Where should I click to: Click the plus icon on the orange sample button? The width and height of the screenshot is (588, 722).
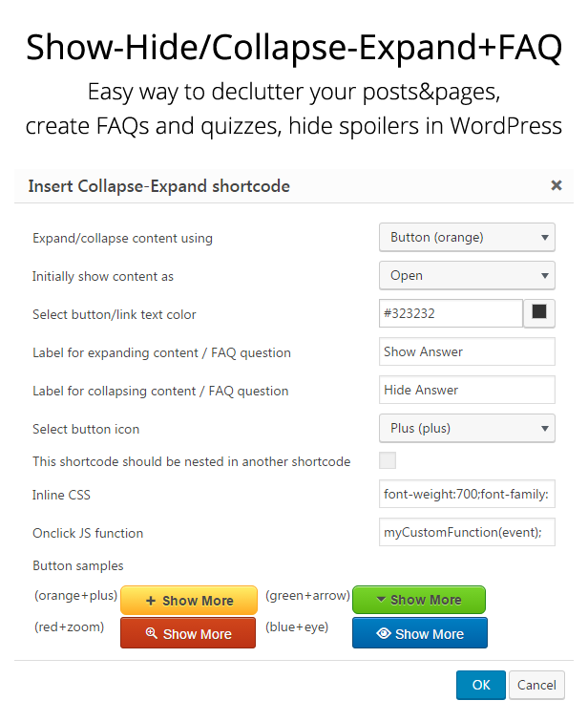151,601
